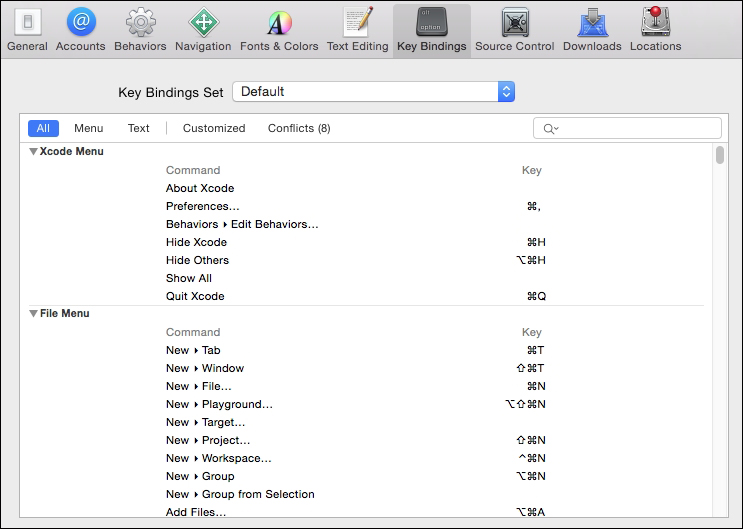Click the ⌘, key for Preferences

(534, 206)
